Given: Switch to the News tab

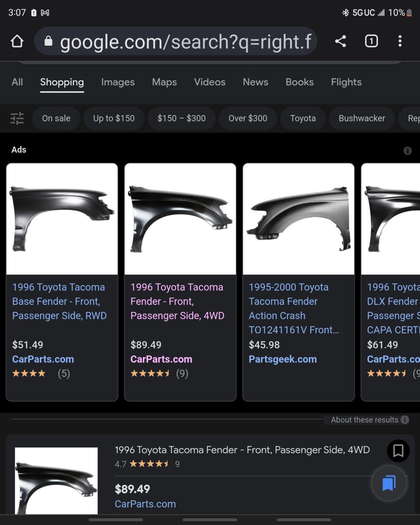Looking at the screenshot, I should [256, 82].
